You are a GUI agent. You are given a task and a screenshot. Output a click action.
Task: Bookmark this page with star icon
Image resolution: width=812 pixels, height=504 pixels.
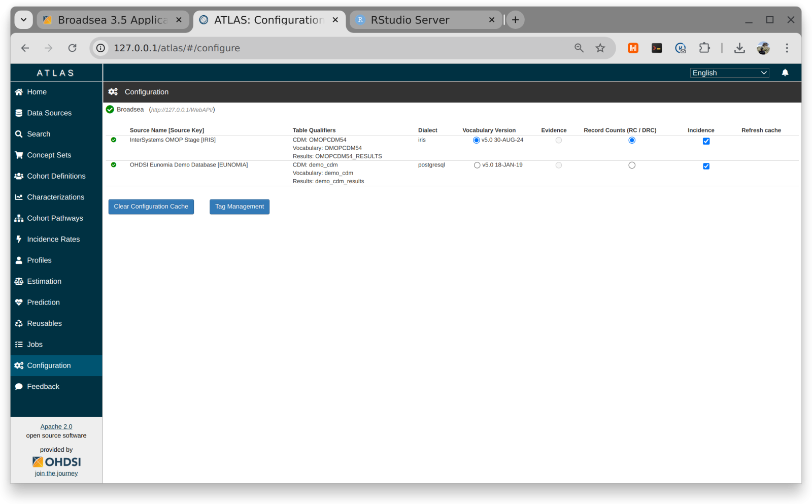click(x=600, y=48)
